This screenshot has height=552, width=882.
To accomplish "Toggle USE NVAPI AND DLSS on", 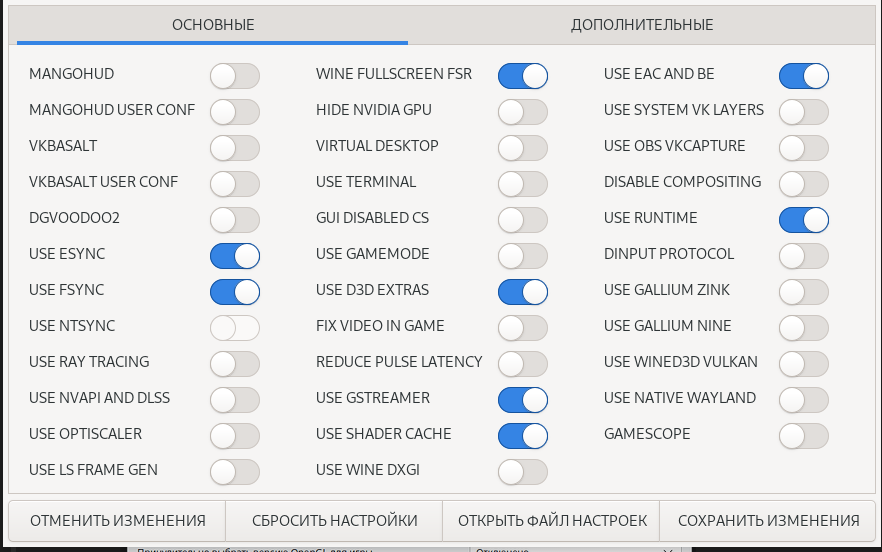I will click(x=235, y=399).
